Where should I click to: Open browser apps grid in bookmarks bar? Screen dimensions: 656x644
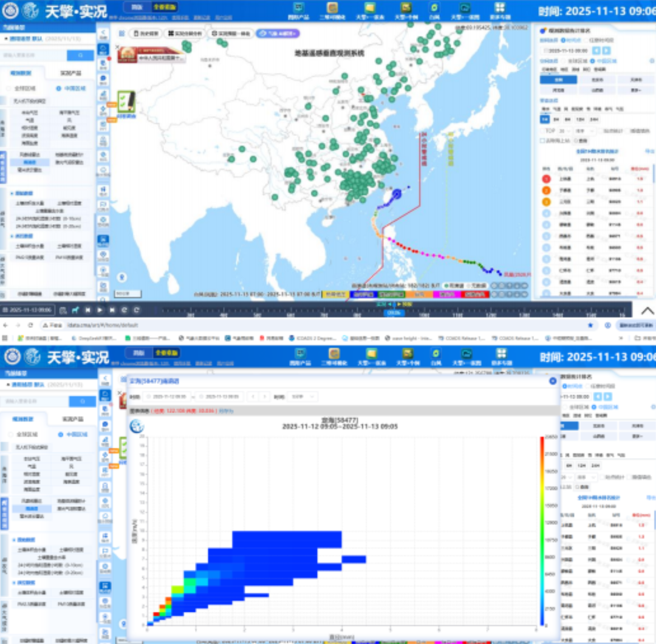click(5, 338)
